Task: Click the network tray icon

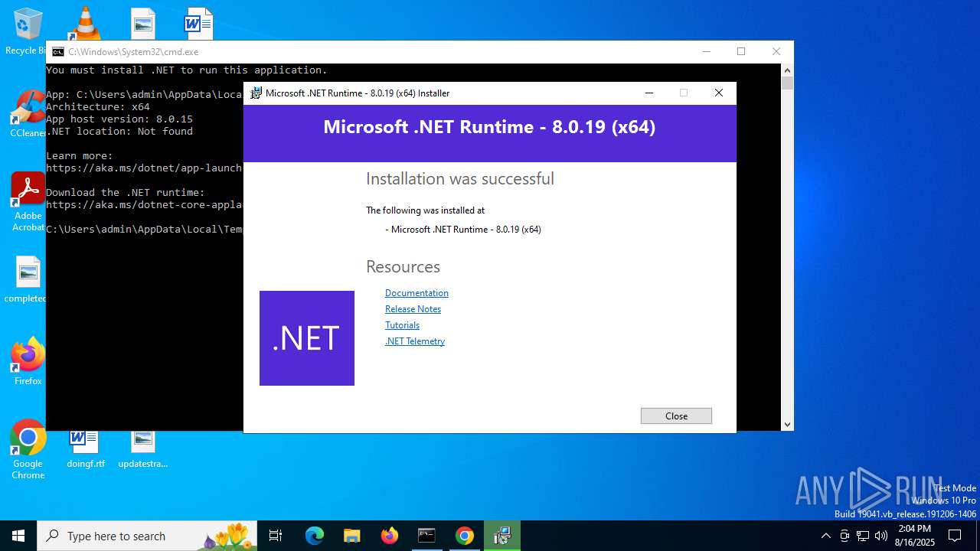Action: coord(863,536)
